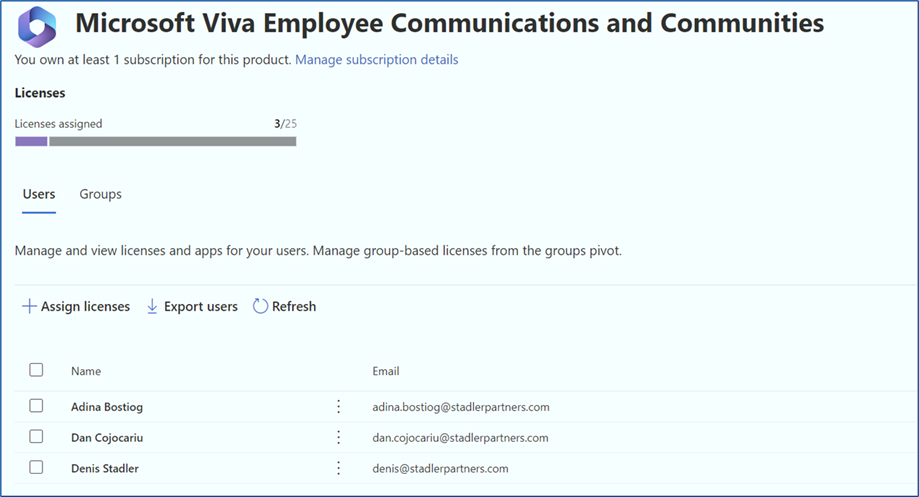
Task: Select the Dan Cojocariu row checkbox
Action: pyautogui.click(x=36, y=436)
